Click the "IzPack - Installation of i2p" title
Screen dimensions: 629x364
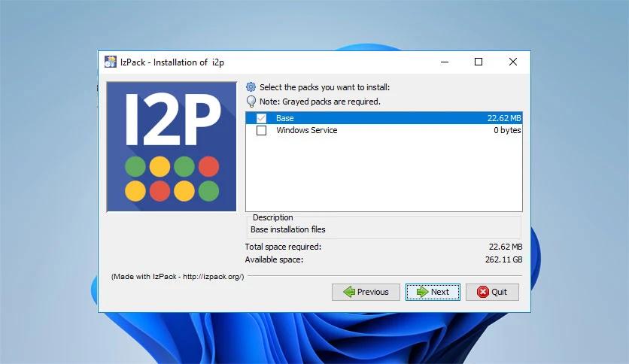point(172,62)
